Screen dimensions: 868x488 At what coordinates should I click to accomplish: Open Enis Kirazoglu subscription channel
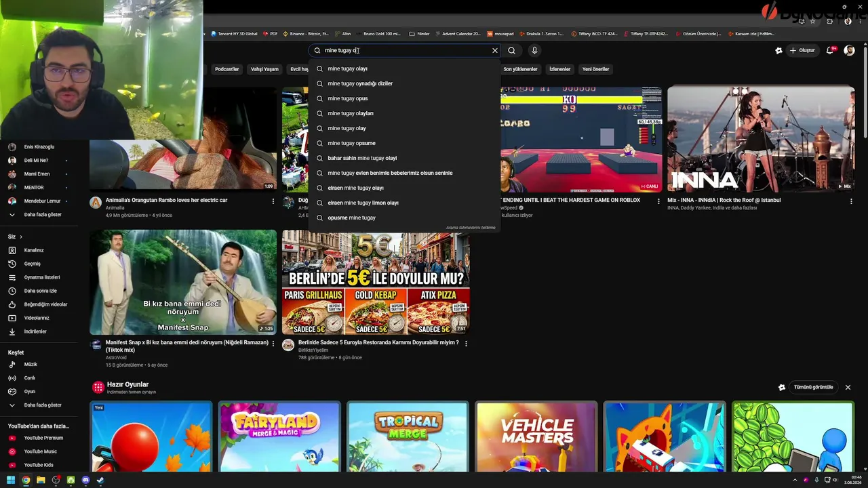pos(38,147)
